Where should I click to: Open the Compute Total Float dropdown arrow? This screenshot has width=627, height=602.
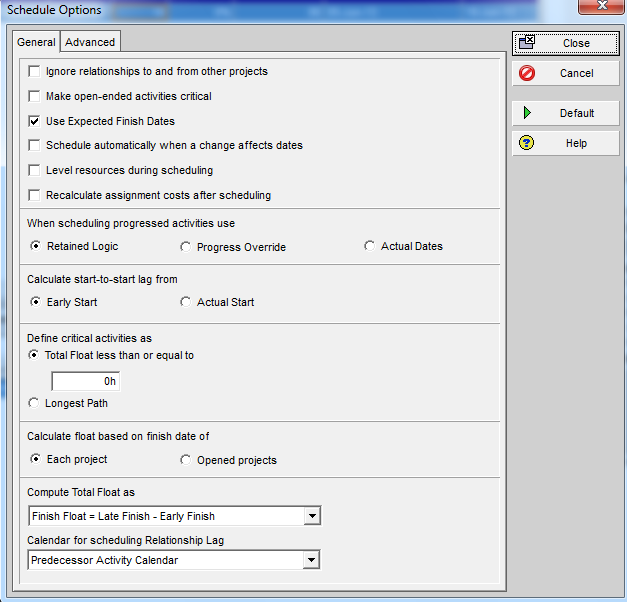[x=312, y=516]
